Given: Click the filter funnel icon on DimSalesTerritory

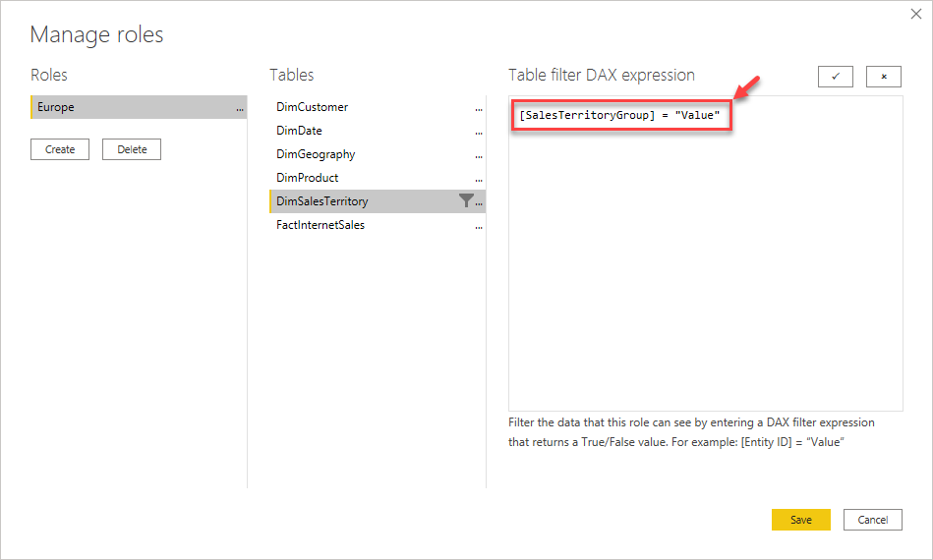Looking at the screenshot, I should (466, 200).
